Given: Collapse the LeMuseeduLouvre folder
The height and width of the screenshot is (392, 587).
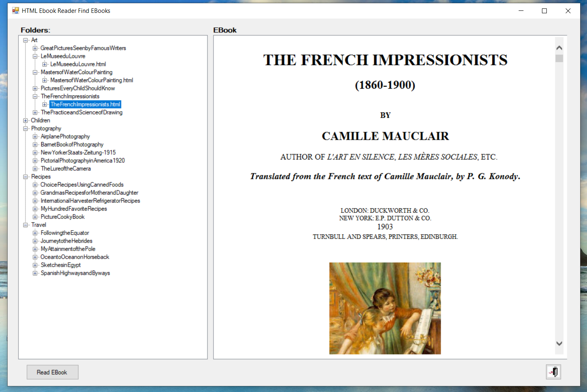Looking at the screenshot, I should [35, 56].
